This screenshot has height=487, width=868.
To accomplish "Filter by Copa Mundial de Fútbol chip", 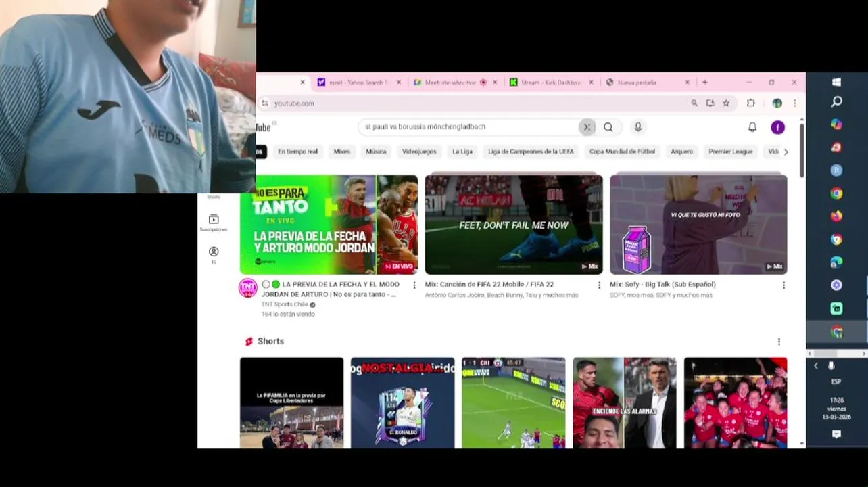I will coord(622,152).
